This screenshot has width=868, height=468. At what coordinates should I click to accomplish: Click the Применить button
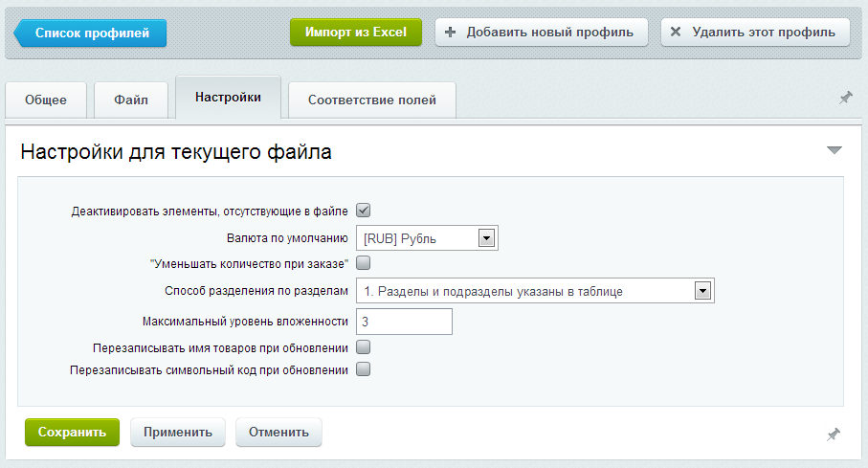click(177, 432)
